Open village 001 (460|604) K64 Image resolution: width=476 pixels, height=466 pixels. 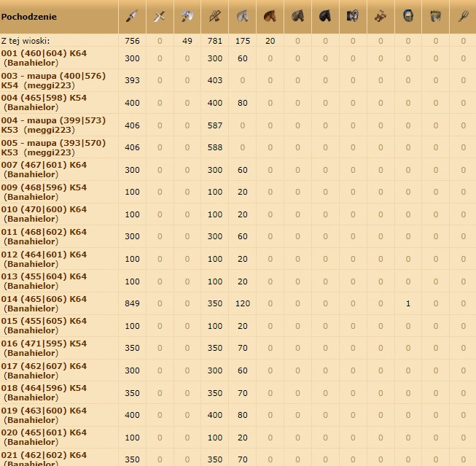tap(44, 53)
